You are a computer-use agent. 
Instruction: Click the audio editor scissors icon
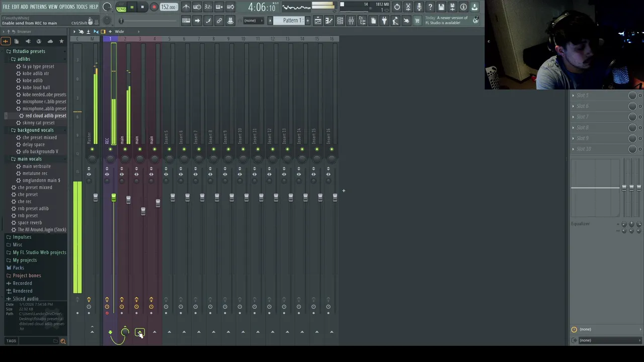coord(408,7)
